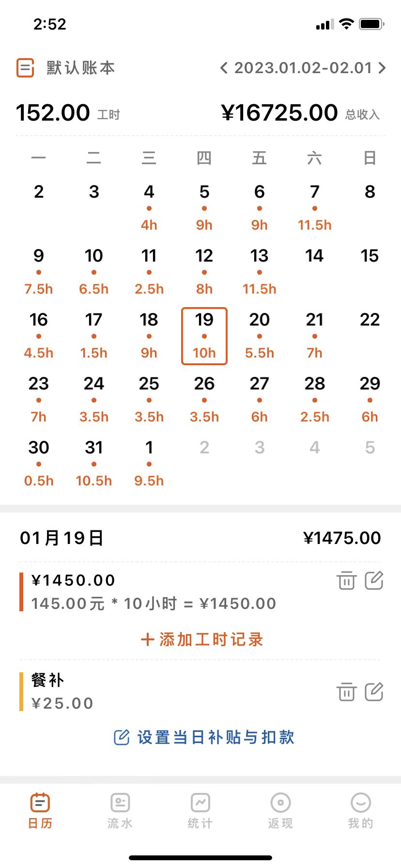Viewport: 401px width, 868px height.
Task: Go to the previous date period
Action: tap(224, 68)
